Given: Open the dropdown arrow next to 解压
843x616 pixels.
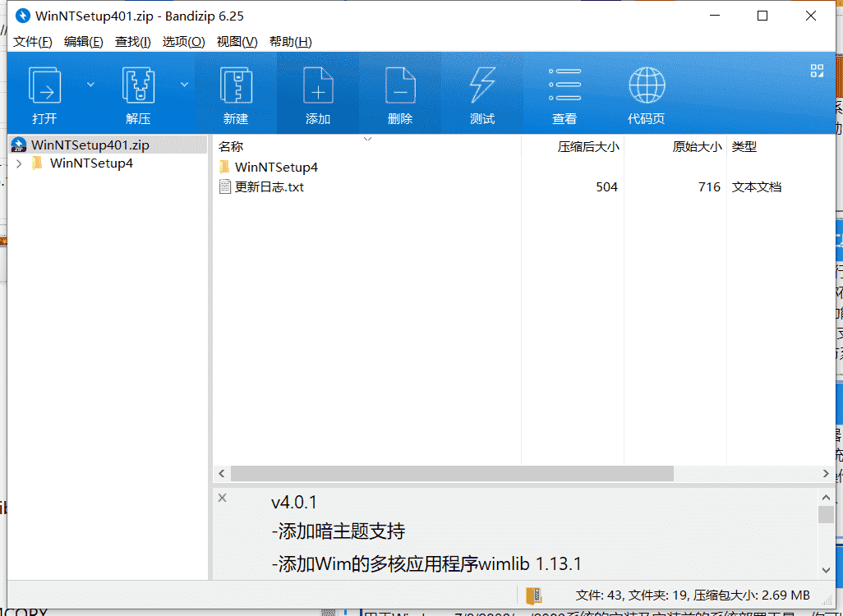Looking at the screenshot, I should tap(184, 85).
